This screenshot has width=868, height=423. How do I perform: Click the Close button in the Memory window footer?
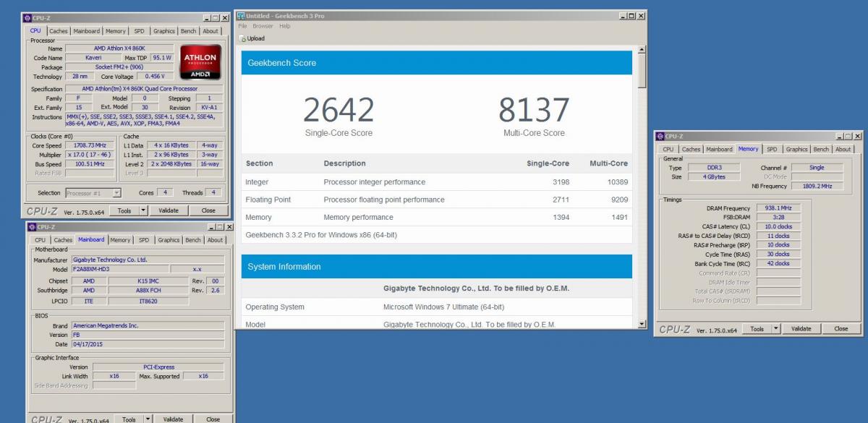coord(841,328)
